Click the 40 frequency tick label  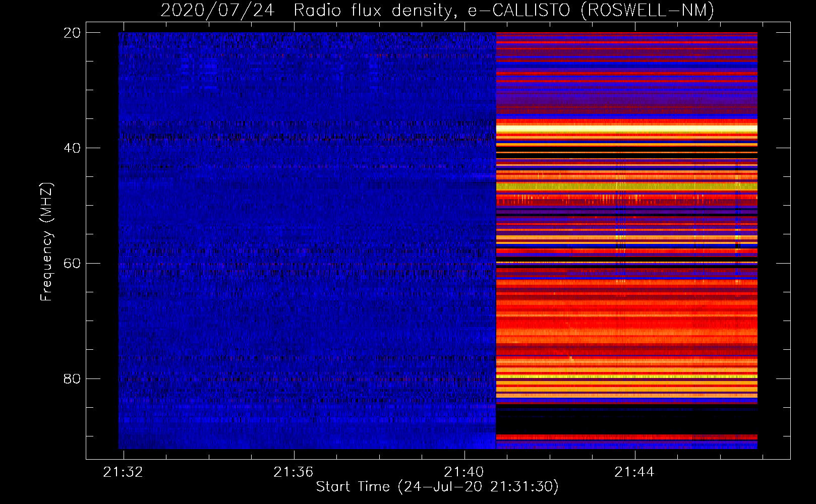(72, 148)
